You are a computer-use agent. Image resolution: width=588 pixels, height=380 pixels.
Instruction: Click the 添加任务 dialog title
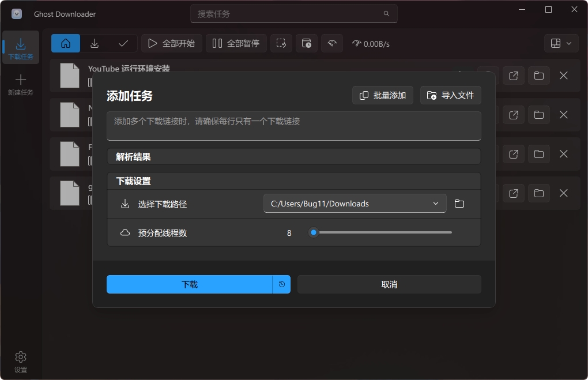[x=130, y=96]
